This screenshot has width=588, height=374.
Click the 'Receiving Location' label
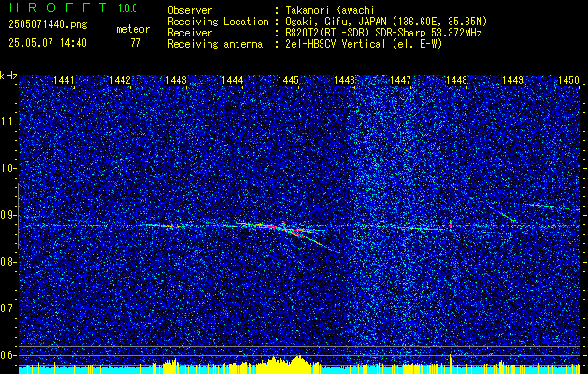pyautogui.click(x=218, y=22)
